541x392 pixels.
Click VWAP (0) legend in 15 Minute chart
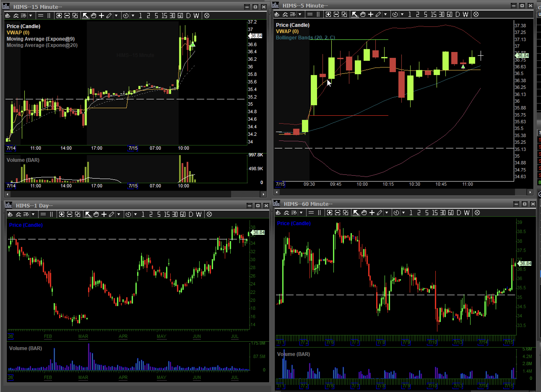coord(18,33)
